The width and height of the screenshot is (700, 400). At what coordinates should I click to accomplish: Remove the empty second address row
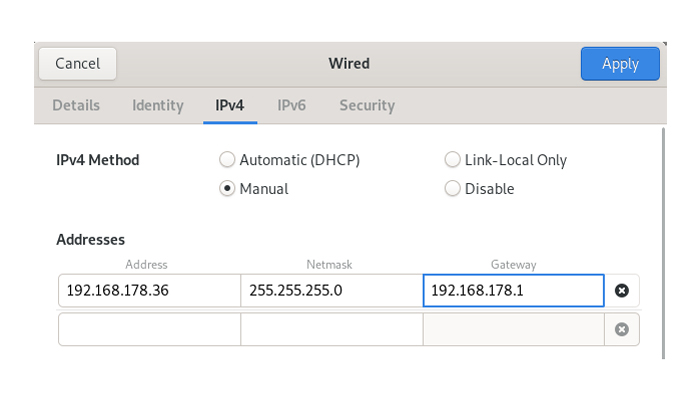621,329
